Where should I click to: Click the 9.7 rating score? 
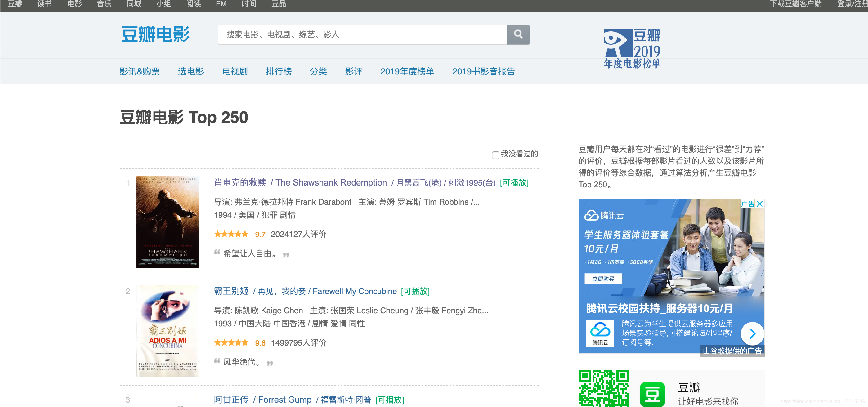tap(260, 235)
